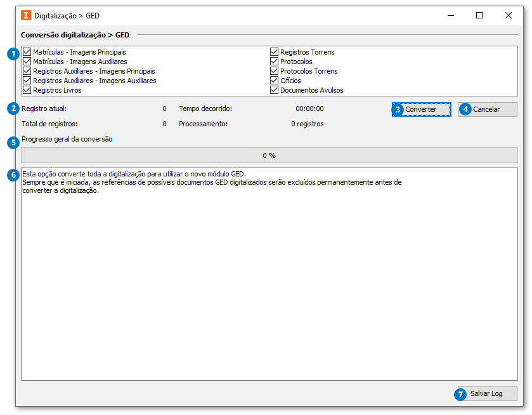Viewport: 532px width, 415px height.
Task: Click the Progresso geral da conversão label
Action: [67, 139]
